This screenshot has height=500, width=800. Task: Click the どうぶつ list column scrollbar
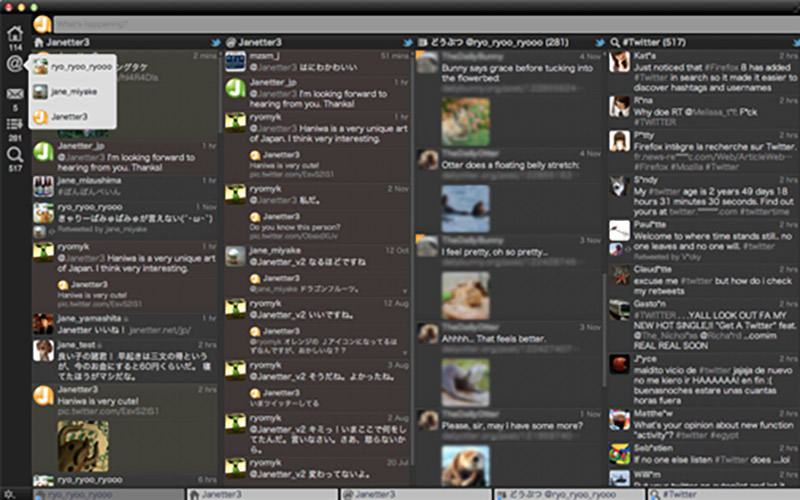(x=604, y=329)
